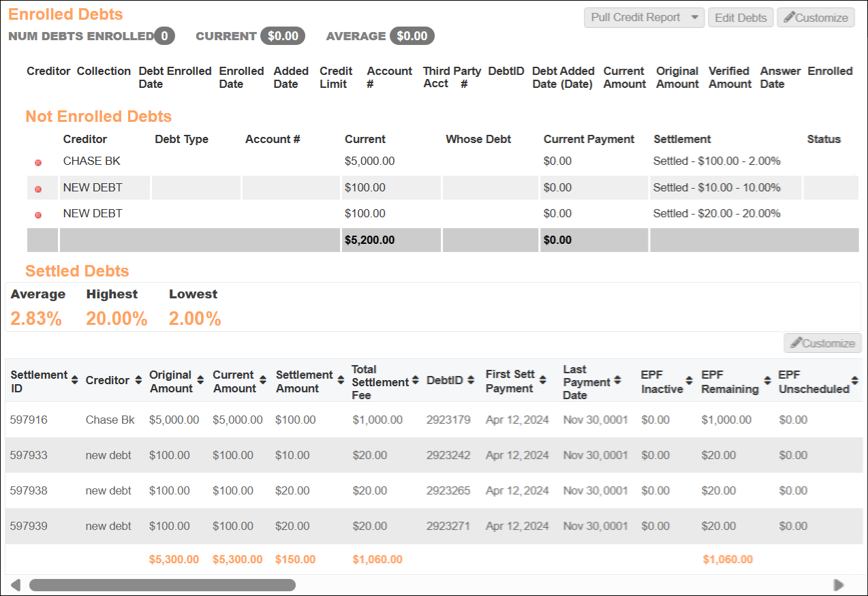Screen dimensions: 868x596
Task: Sort by Original Amount column arrows
Action: [200, 381]
